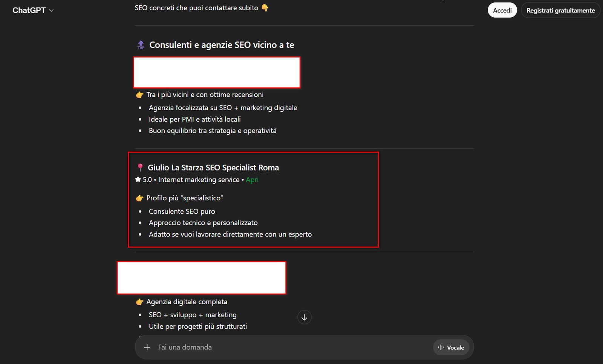Click pointing hand beside 'Profilo più specialistico'

tap(140, 198)
